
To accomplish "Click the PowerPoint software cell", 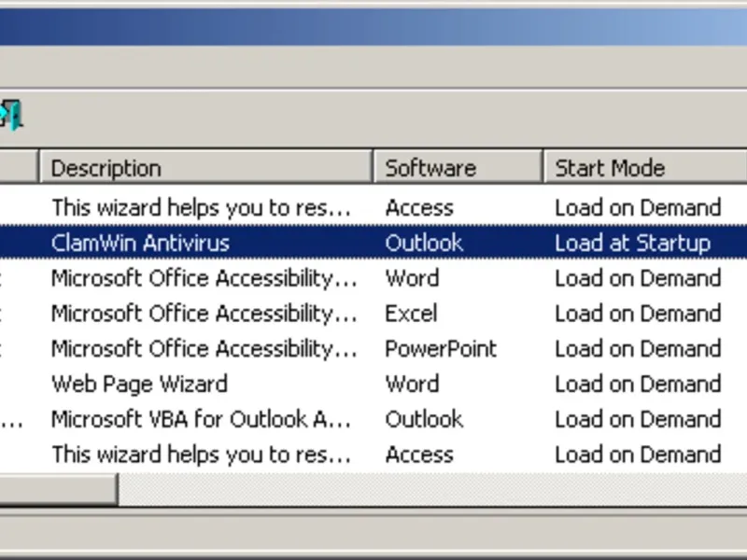I will point(441,349).
